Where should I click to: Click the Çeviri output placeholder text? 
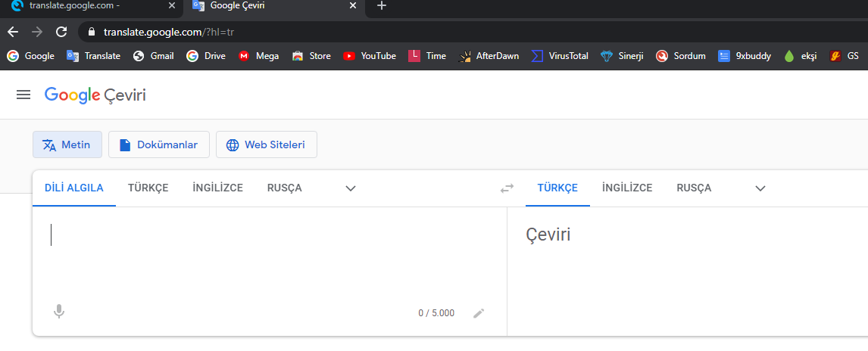[548, 235]
